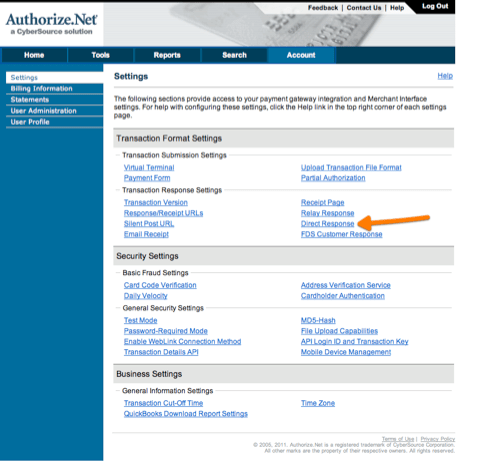The image size is (500, 468).
Task: Click the Authorize.Net logo
Action: click(52, 24)
